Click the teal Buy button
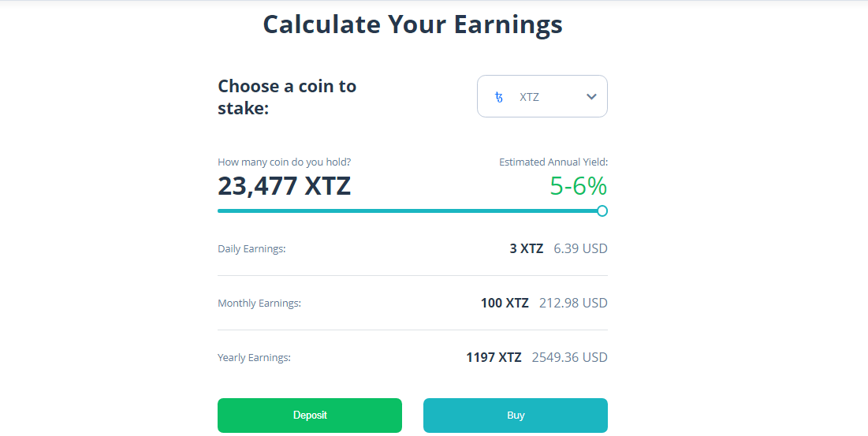Viewport: 868px width, 436px height. (x=516, y=415)
